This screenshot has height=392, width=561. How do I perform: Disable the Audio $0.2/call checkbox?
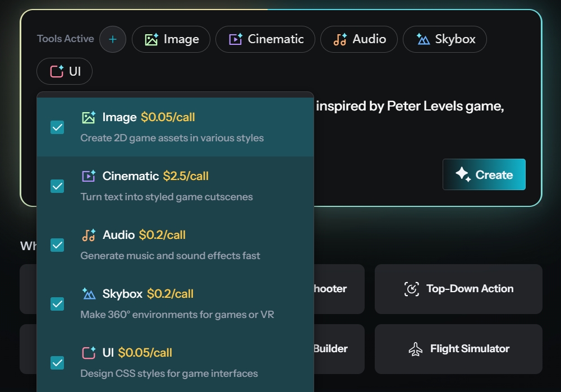(57, 245)
